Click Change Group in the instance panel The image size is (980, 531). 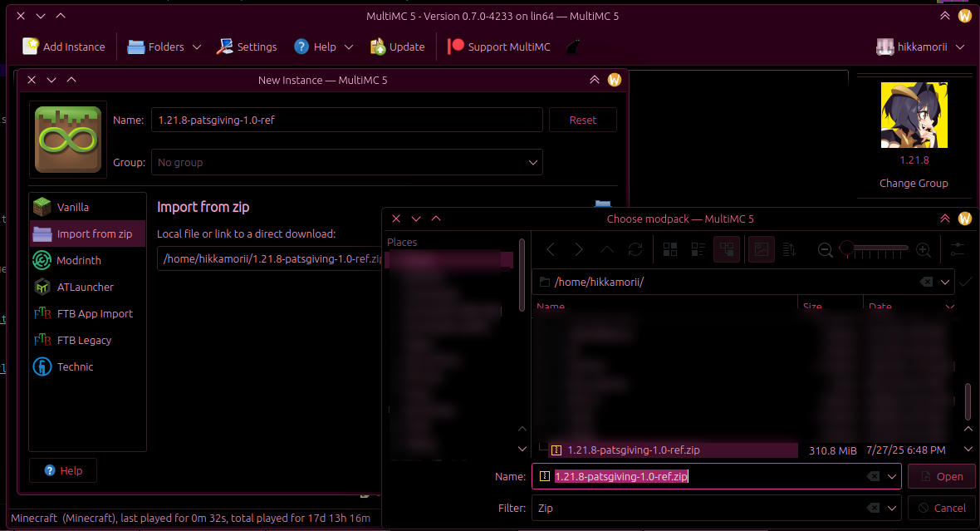tap(914, 184)
